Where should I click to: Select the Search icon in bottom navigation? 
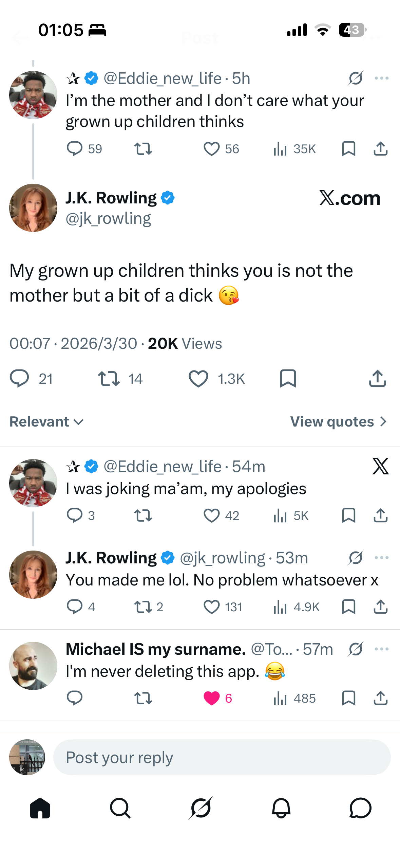[x=120, y=809]
